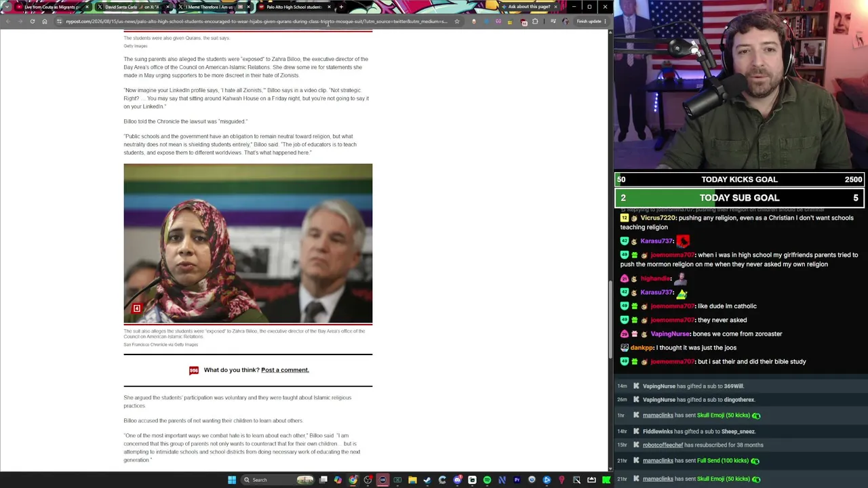Close the 'I Meme Therefore I Am' tab

248,7
